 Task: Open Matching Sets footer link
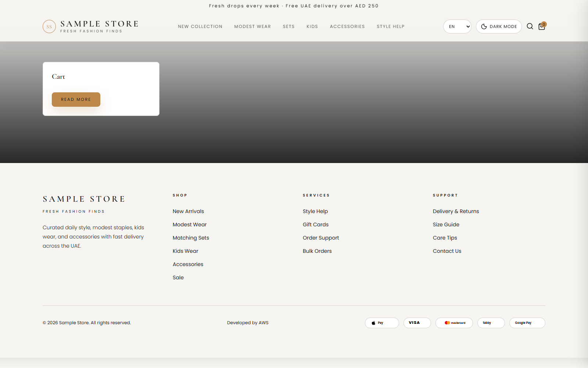191,238
